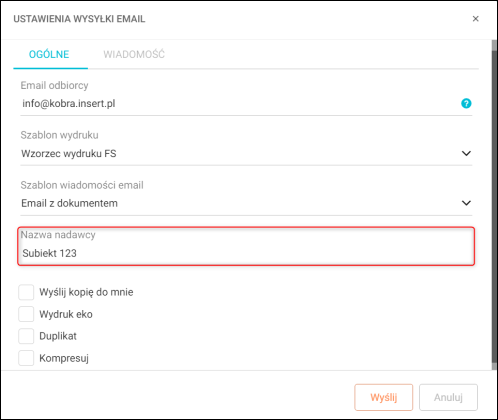Switch to the WIADOMOŚĆ tab

pos(134,54)
